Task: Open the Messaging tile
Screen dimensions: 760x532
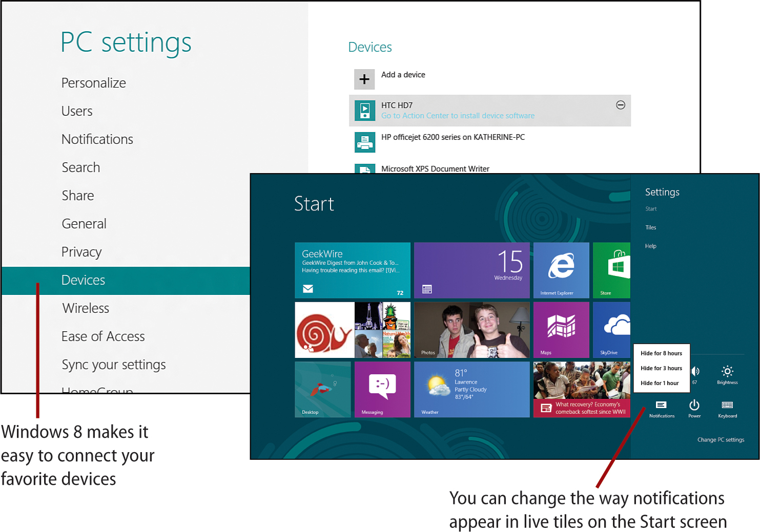Action: (382, 390)
